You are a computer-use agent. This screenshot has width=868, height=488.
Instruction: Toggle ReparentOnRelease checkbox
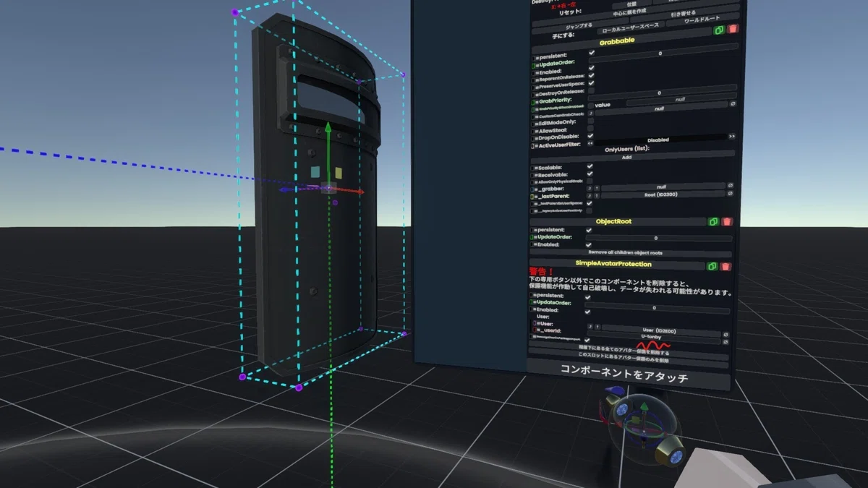point(592,76)
